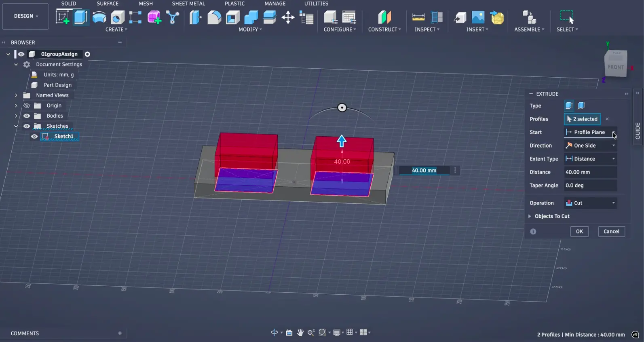Image resolution: width=644 pixels, height=342 pixels.
Task: Select the Combine tool icon
Action: (x=251, y=17)
